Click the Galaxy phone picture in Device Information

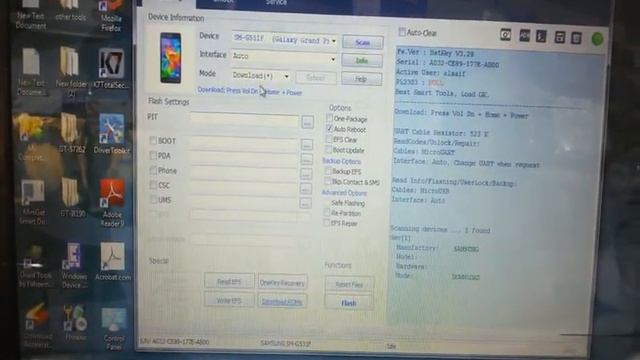tap(171, 58)
